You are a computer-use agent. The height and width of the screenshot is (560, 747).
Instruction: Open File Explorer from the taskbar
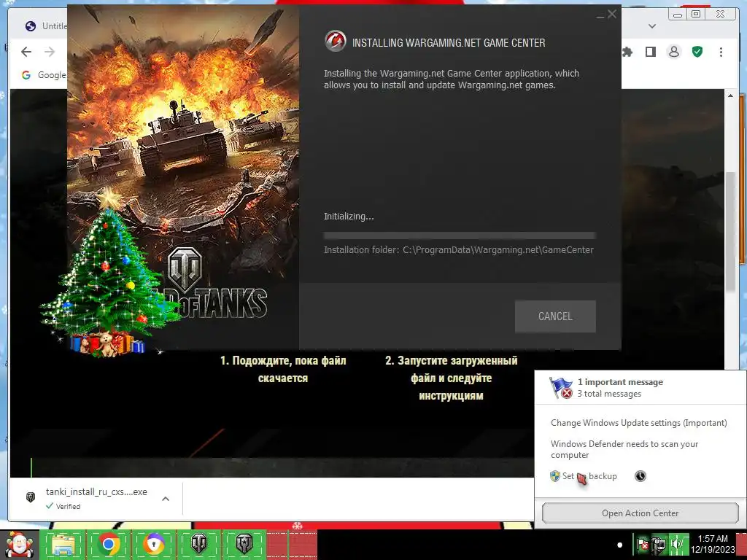pos(63,544)
